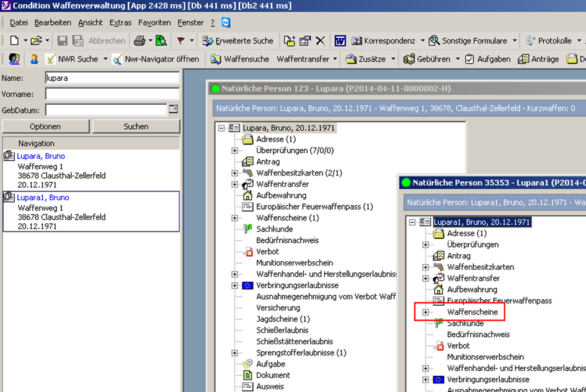The height and width of the screenshot is (392, 586).
Task: Click the Word document icon
Action: click(340, 41)
